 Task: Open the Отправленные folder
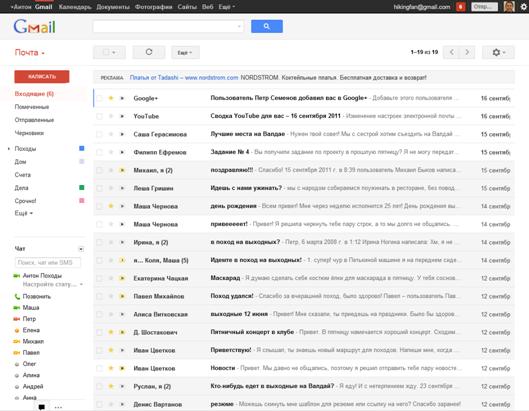pyautogui.click(x=34, y=120)
